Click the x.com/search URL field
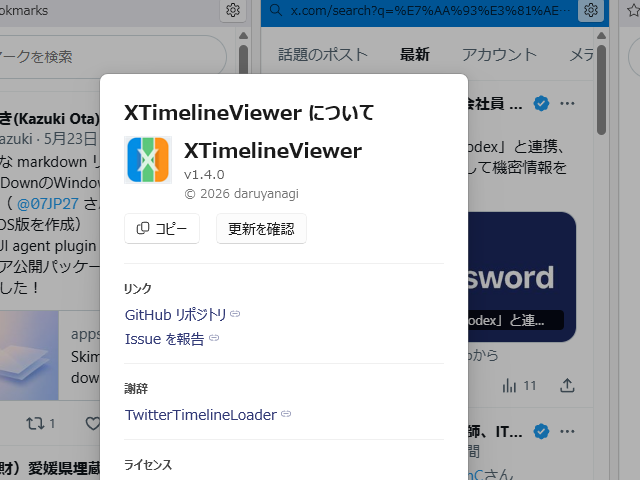Image resolution: width=640 pixels, height=480 pixels. click(430, 10)
